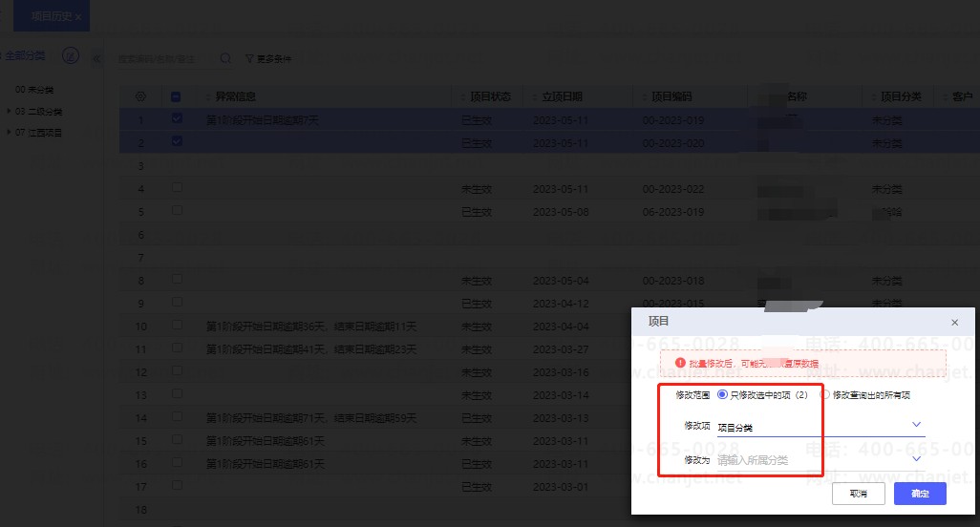Open the 修改为 dropdown arrow
980x527 pixels.
pyautogui.click(x=916, y=459)
